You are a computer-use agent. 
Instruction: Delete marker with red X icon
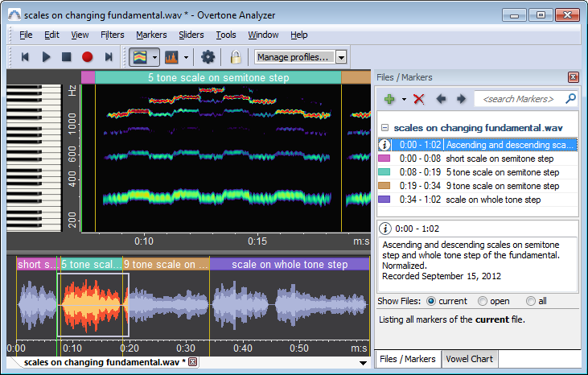point(418,99)
